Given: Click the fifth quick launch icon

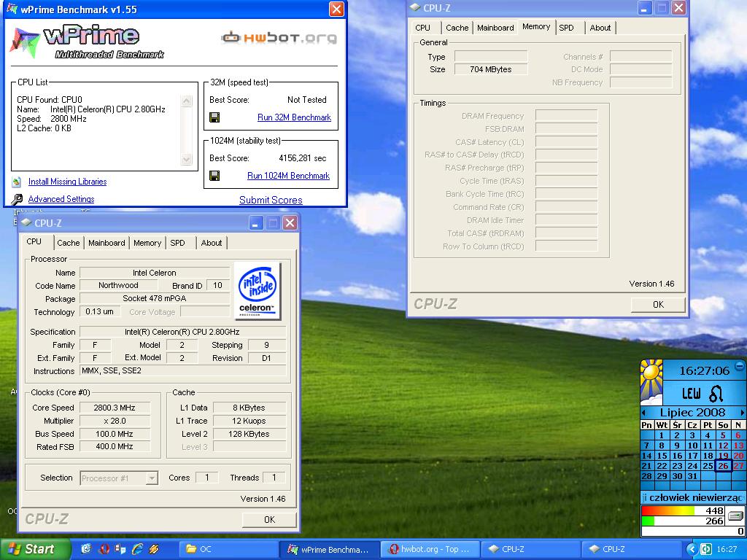Looking at the screenshot, I should (154, 549).
